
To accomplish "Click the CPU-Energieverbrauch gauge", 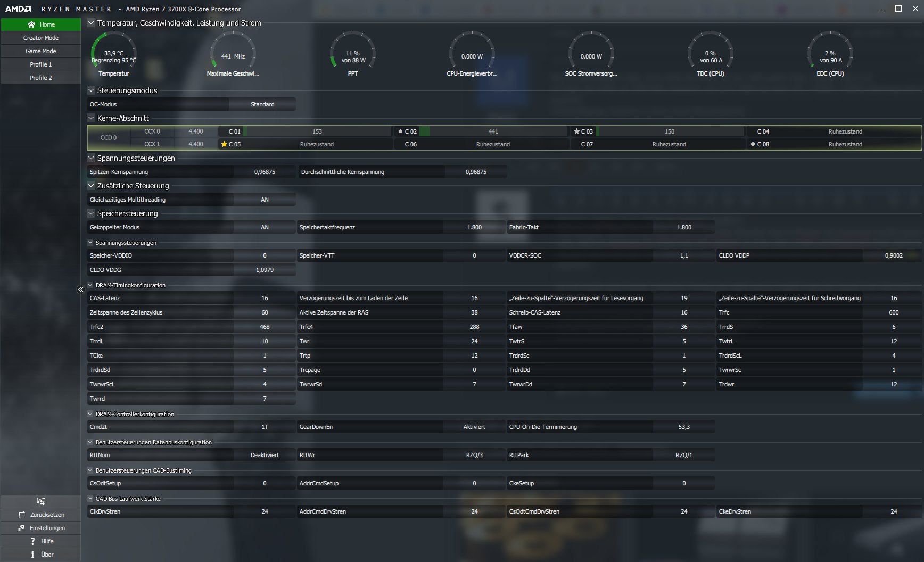I will pos(472,54).
